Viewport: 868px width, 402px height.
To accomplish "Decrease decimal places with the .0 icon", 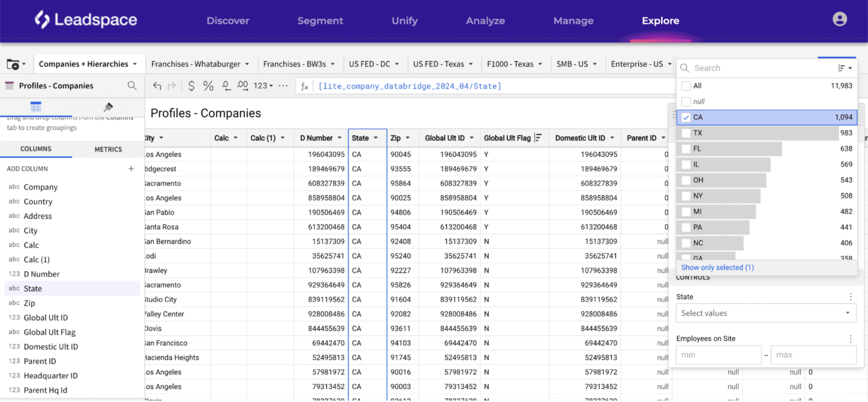I will click(226, 86).
